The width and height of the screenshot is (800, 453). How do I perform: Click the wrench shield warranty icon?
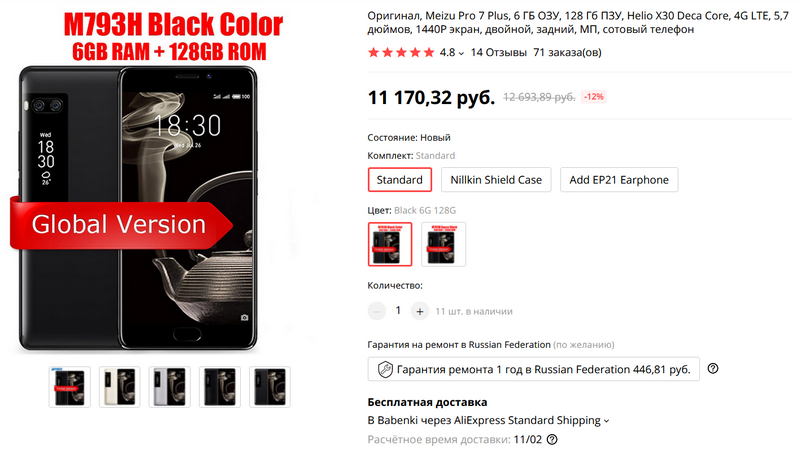point(385,369)
